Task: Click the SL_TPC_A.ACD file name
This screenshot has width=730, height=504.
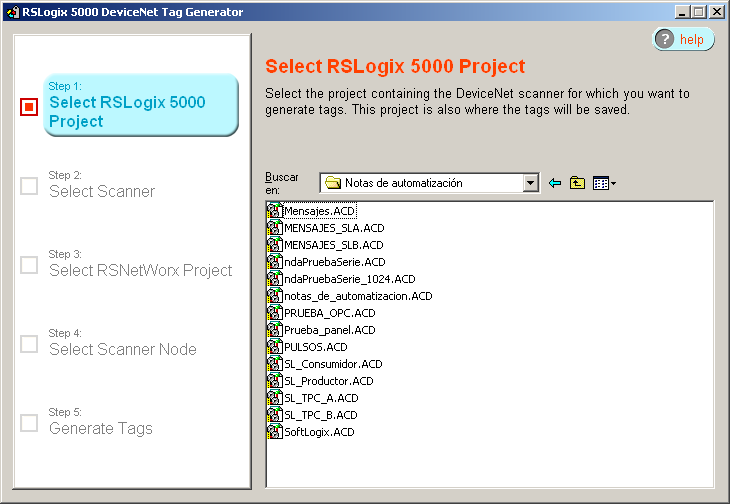Action: [321, 398]
